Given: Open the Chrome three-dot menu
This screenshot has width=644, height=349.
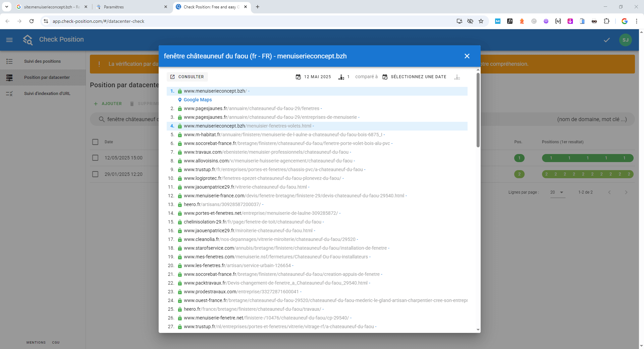Looking at the screenshot, I should click(x=636, y=21).
